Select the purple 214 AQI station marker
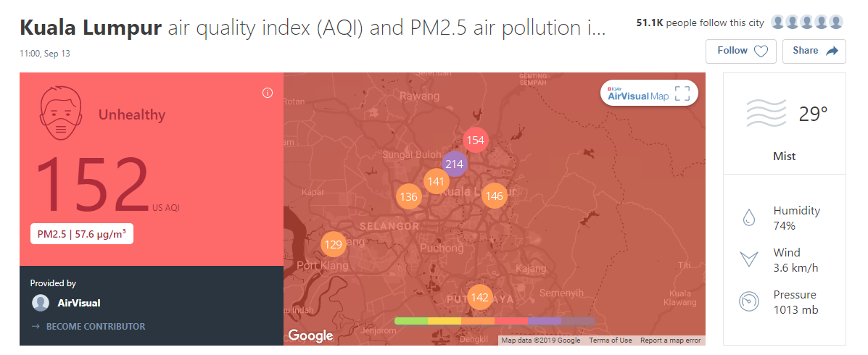Screen dimensions: 868x355 point(455,164)
